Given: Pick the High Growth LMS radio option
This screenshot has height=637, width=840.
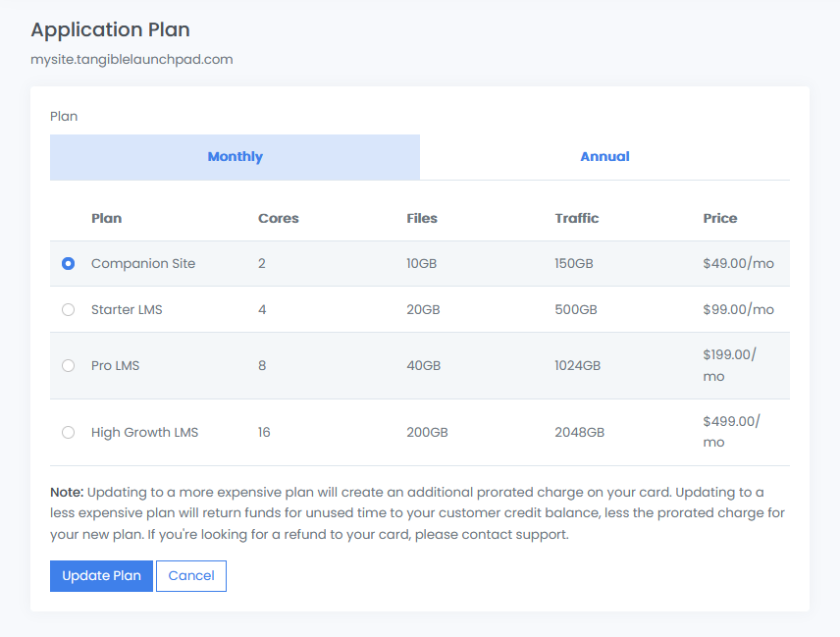Looking at the screenshot, I should pos(68,433).
